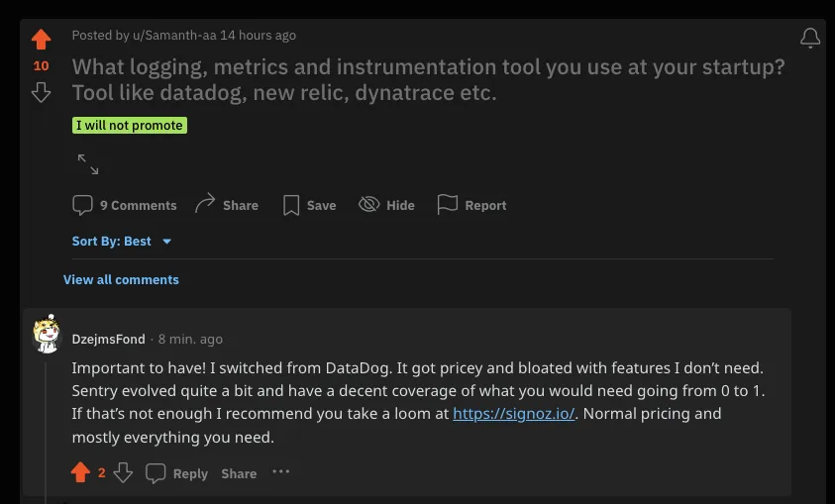Open DzejmsFond's user profile name
Screen dimensions: 835x504
point(109,339)
